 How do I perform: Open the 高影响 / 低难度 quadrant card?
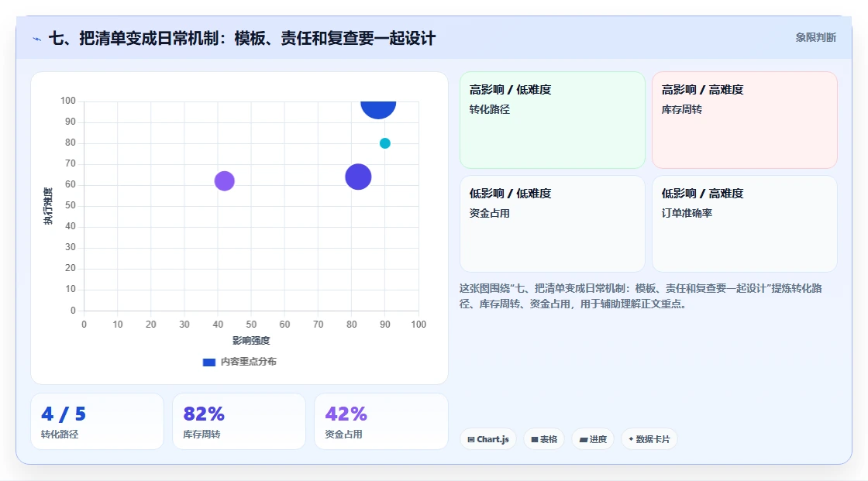(553, 120)
